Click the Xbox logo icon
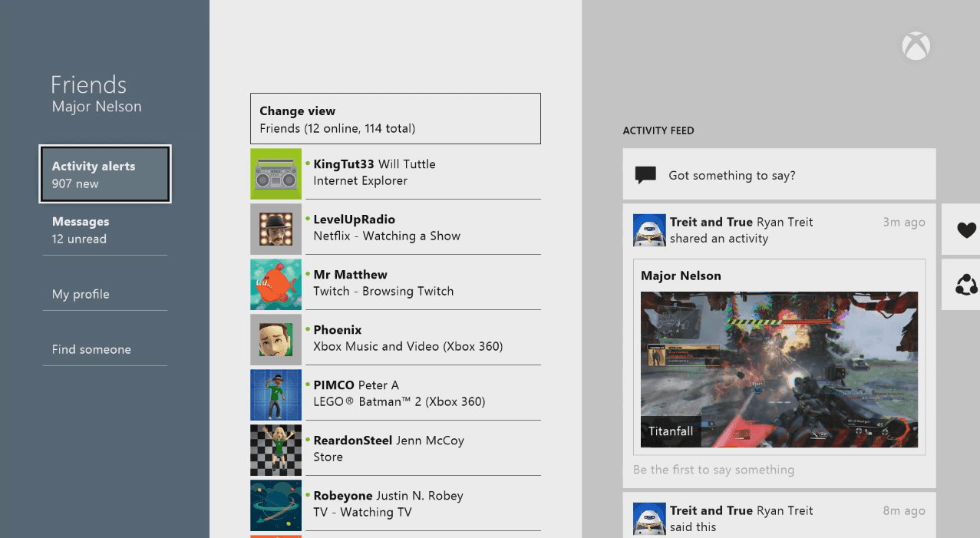The width and height of the screenshot is (980, 538). (916, 46)
